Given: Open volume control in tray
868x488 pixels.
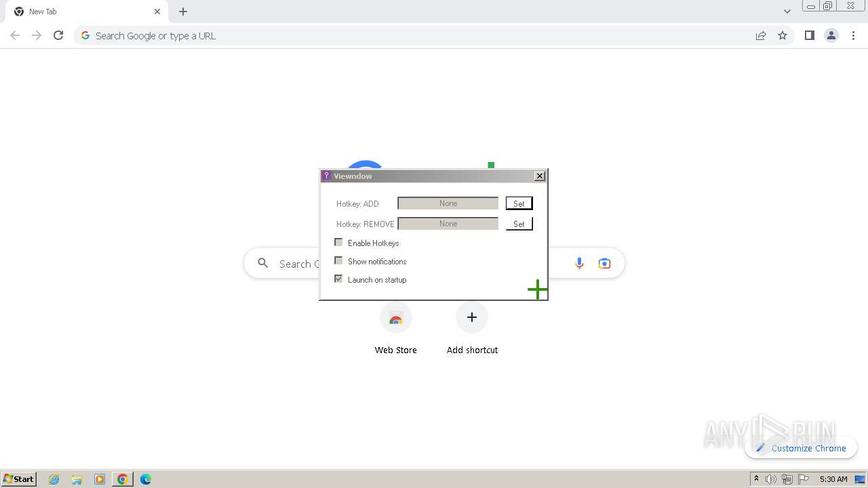Looking at the screenshot, I should coord(771,479).
